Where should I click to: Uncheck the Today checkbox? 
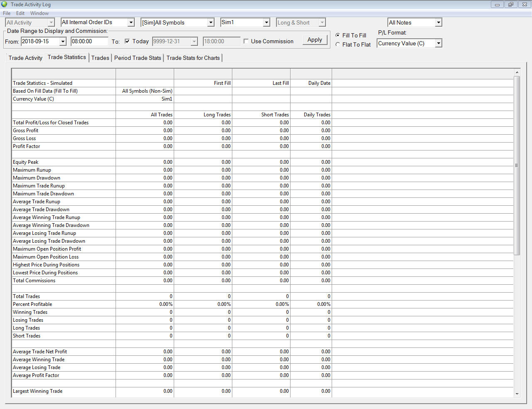coord(127,41)
